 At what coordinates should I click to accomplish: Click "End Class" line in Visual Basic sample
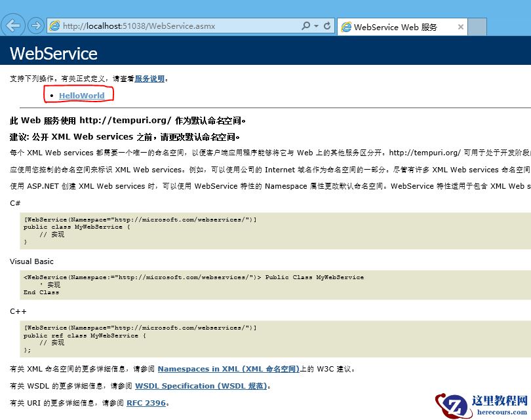pyautogui.click(x=41, y=292)
